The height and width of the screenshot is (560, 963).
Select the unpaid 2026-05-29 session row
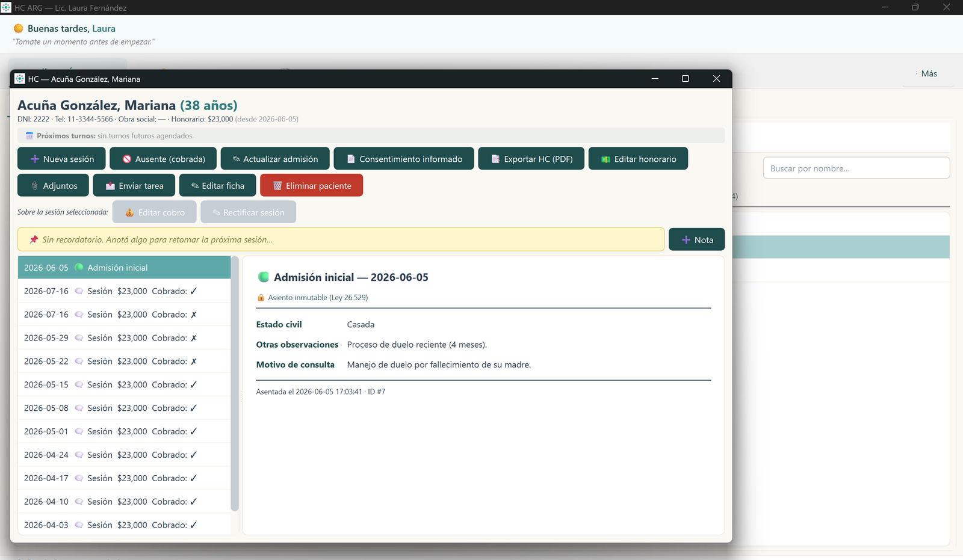click(x=125, y=338)
